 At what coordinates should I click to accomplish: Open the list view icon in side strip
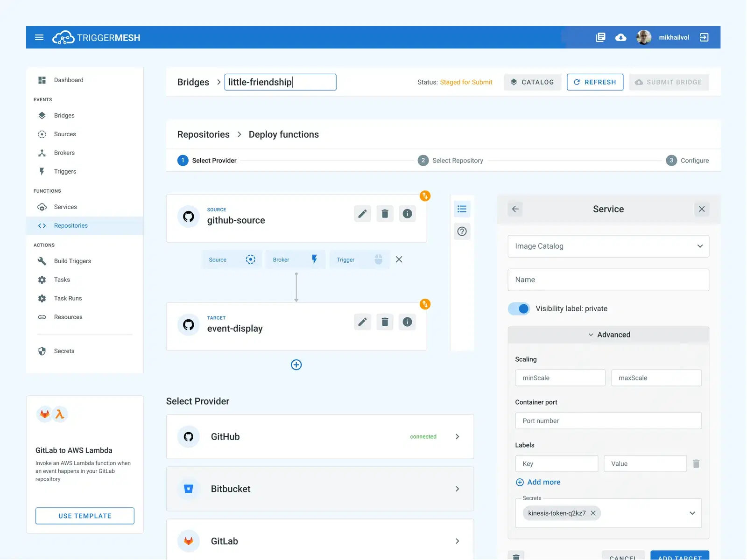462,209
